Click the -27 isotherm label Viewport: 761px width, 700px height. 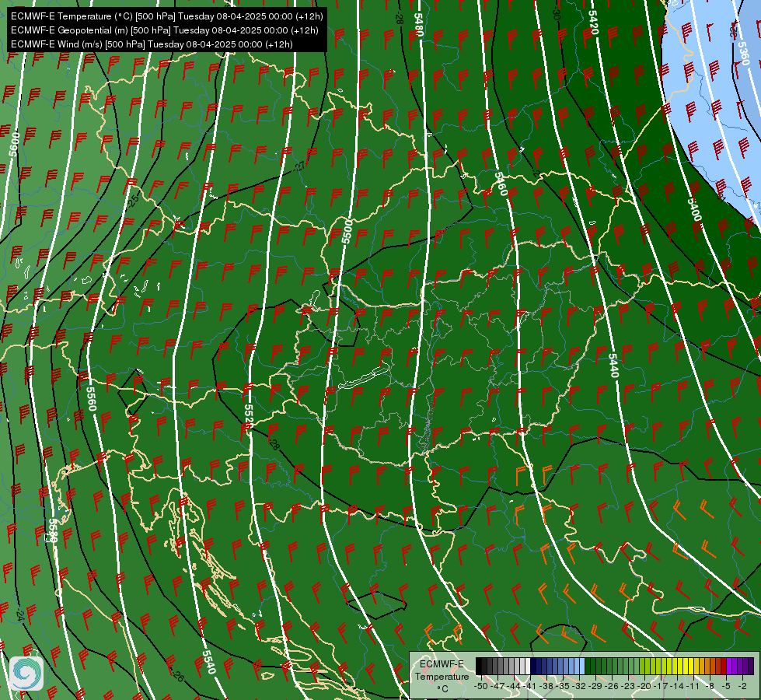[x=299, y=166]
